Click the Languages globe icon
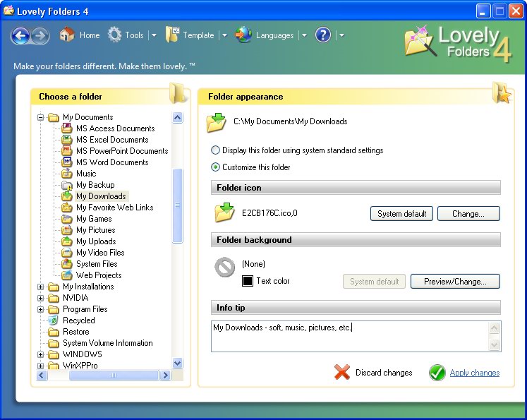 click(243, 35)
